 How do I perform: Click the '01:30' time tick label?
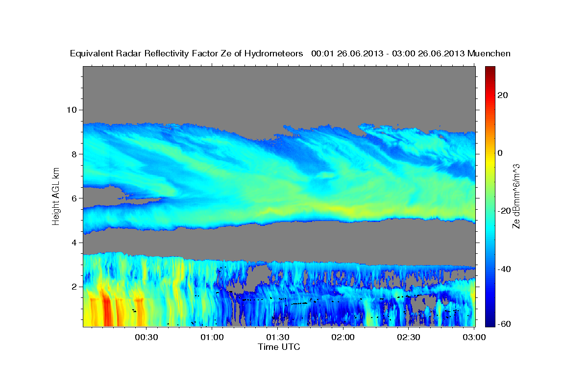[x=278, y=337]
